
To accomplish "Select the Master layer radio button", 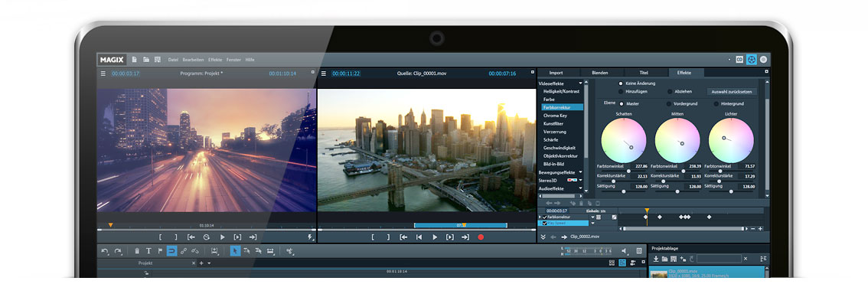I will 621,103.
